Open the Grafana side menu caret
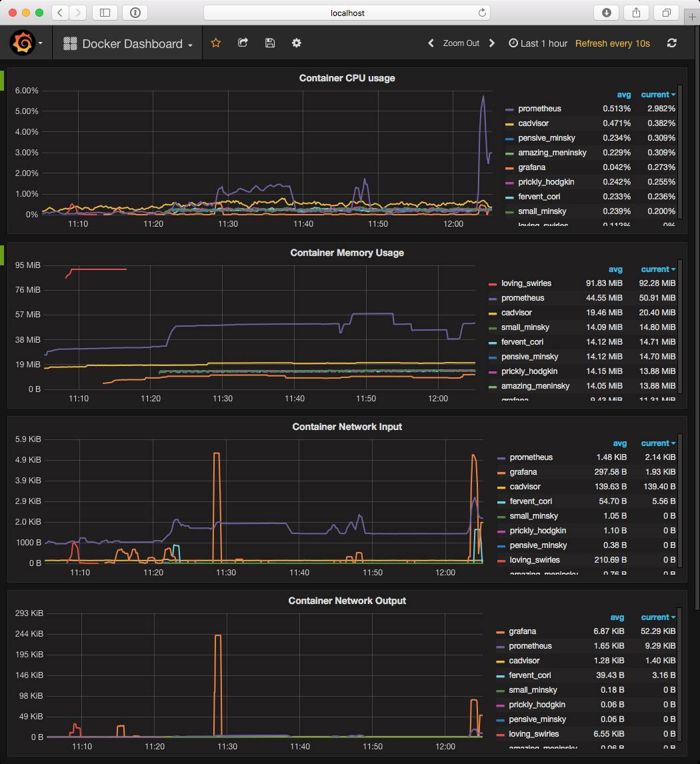 tap(41, 43)
